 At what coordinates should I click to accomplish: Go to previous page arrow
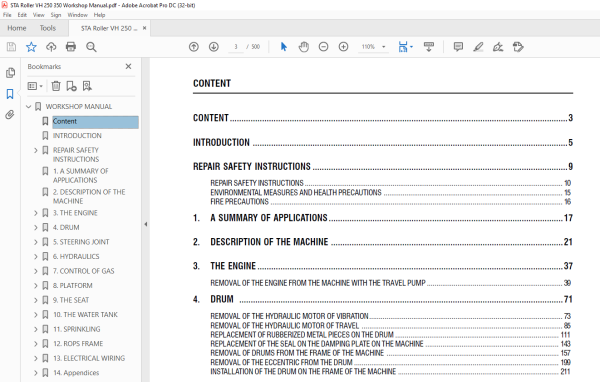click(x=194, y=47)
